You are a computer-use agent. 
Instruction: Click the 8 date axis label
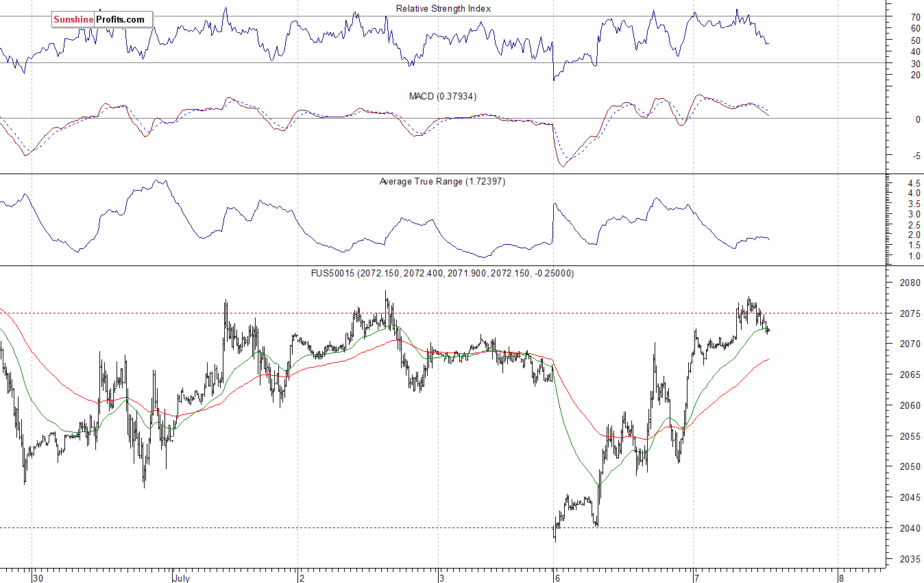[x=841, y=578]
